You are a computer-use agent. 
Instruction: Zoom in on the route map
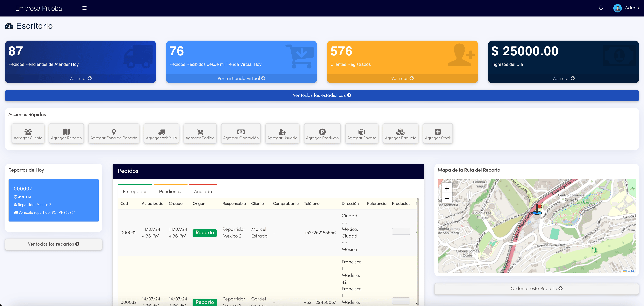[447, 188]
